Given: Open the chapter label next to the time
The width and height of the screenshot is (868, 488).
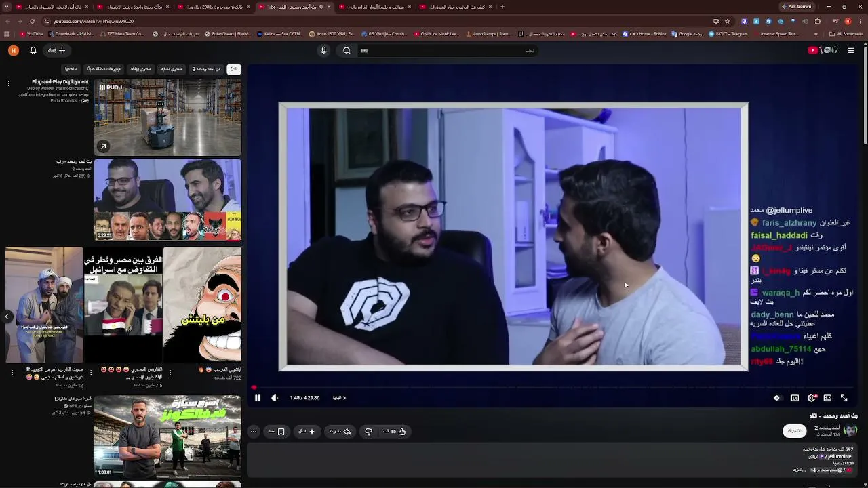Looking at the screenshot, I should pos(339,398).
